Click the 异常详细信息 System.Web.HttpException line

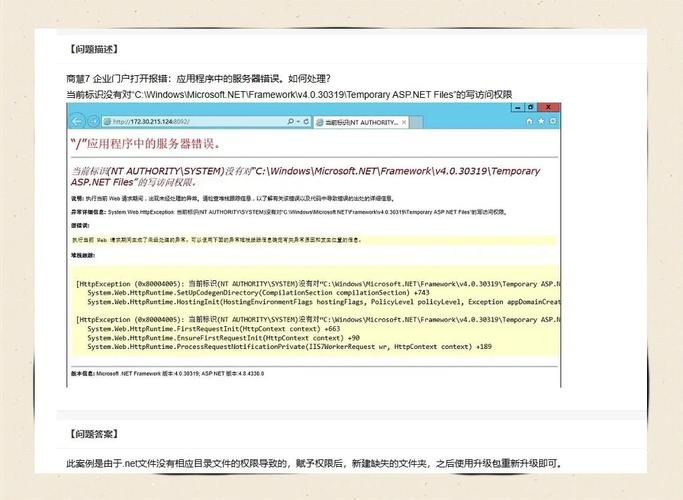click(289, 213)
